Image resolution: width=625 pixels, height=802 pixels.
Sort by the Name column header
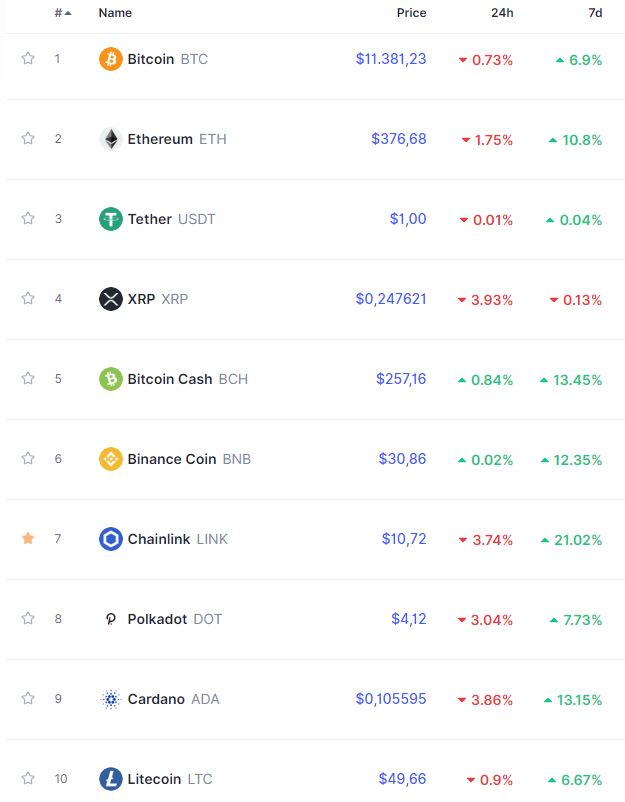click(x=115, y=13)
